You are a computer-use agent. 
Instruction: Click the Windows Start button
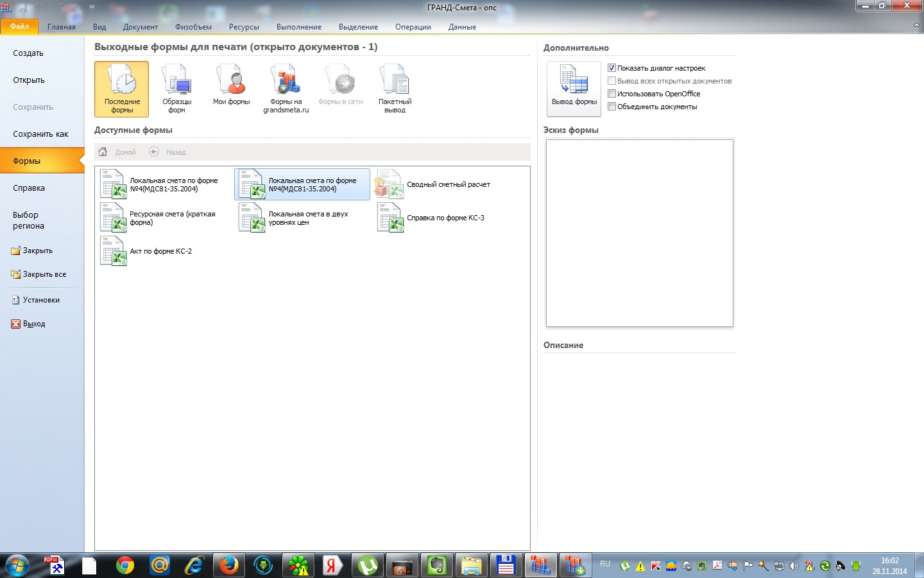17,566
